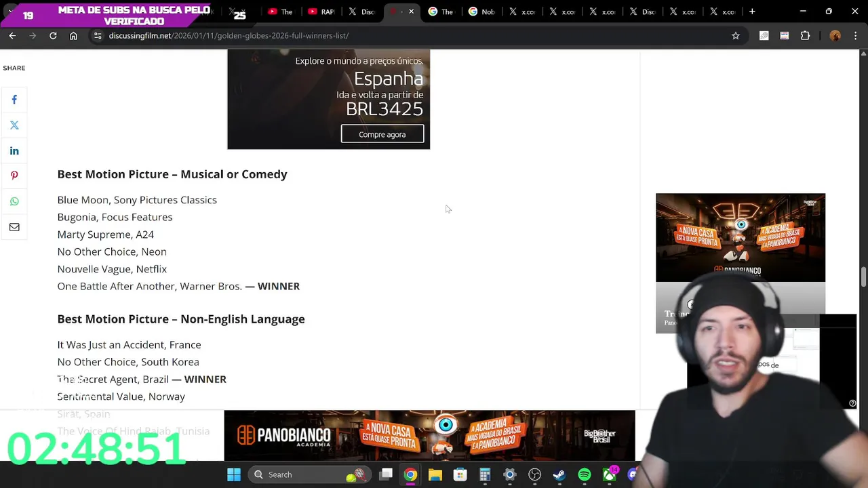Open Task View from the taskbar

point(386,474)
